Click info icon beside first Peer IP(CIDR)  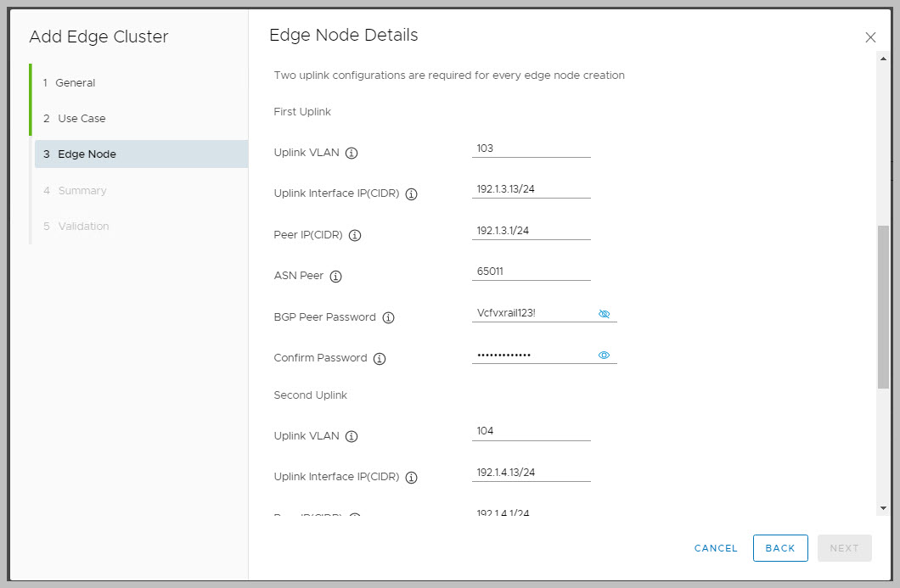(x=355, y=235)
